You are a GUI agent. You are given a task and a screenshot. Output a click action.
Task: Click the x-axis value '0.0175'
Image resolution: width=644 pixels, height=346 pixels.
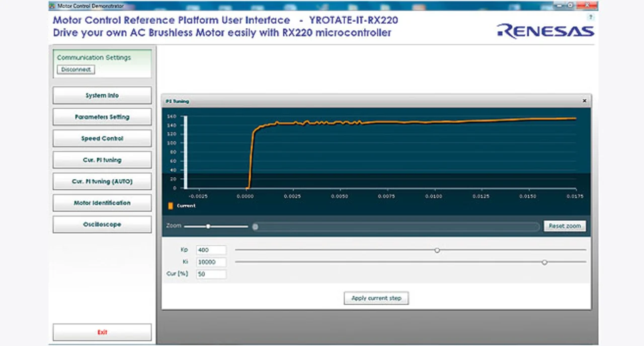tap(575, 196)
